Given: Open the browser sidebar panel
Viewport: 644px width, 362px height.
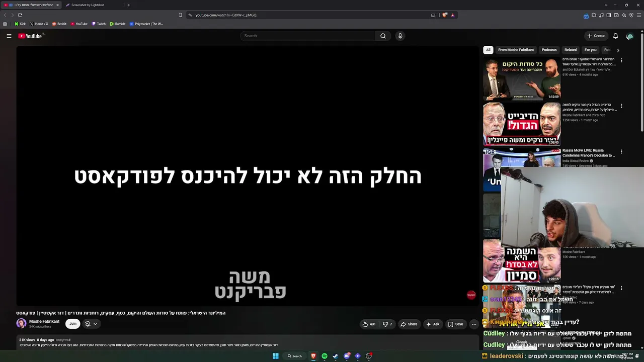Looking at the screenshot, I should pyautogui.click(x=609, y=15).
